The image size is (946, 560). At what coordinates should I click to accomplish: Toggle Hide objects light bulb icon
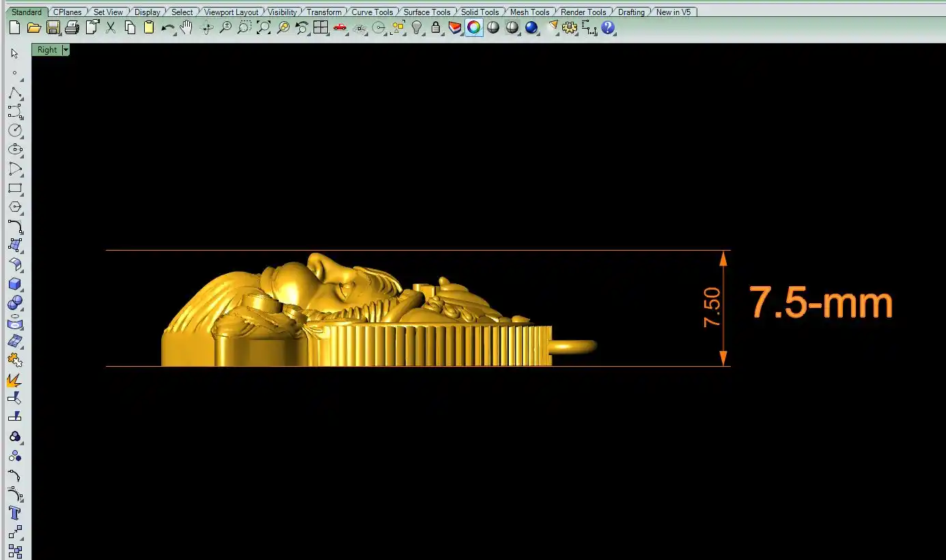click(x=417, y=28)
